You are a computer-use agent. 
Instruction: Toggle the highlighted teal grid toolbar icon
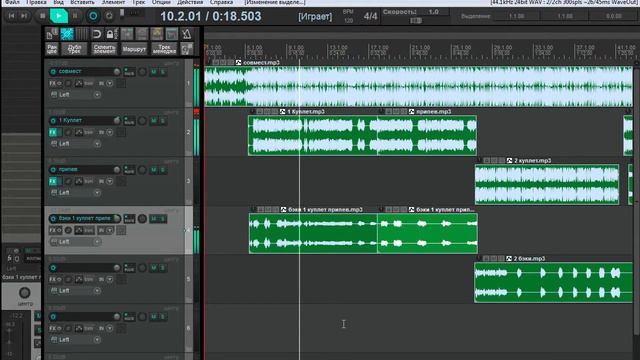67,34
